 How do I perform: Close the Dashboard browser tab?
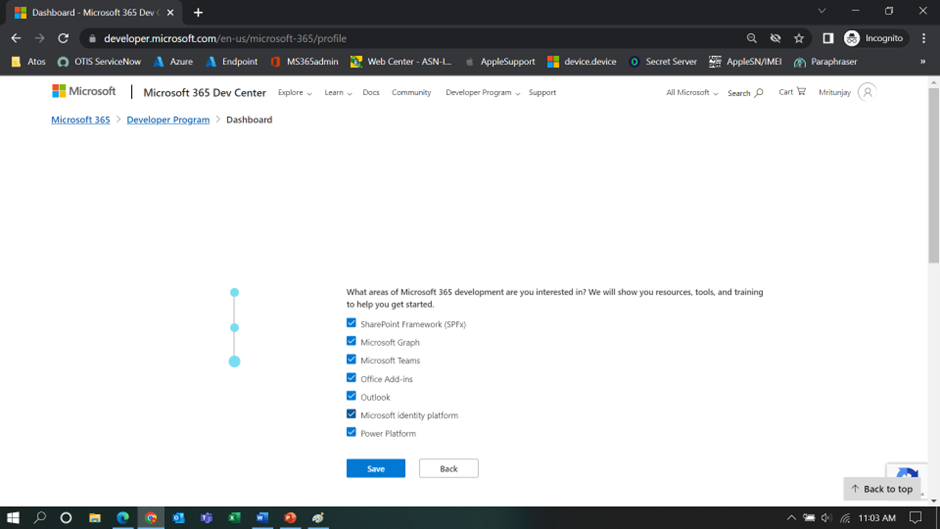(x=170, y=13)
